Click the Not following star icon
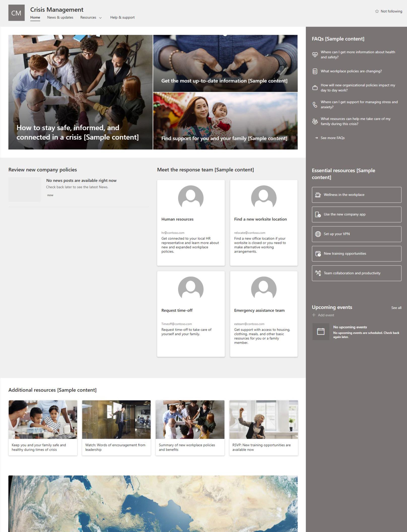Viewport: 407px width, 532px height. (377, 11)
